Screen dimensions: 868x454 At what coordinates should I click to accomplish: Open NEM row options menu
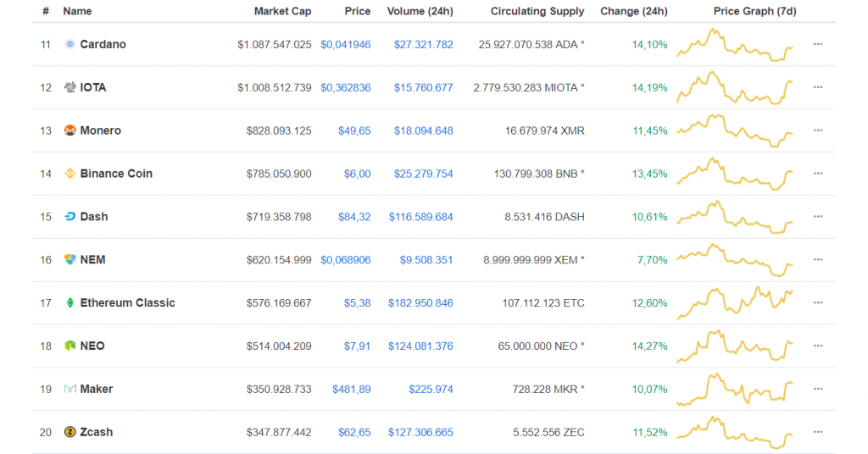[x=818, y=260]
